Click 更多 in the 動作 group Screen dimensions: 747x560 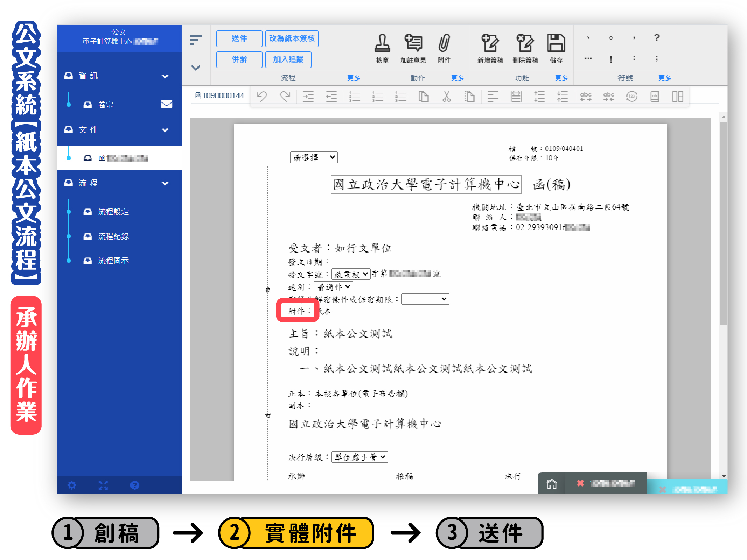pos(457,78)
